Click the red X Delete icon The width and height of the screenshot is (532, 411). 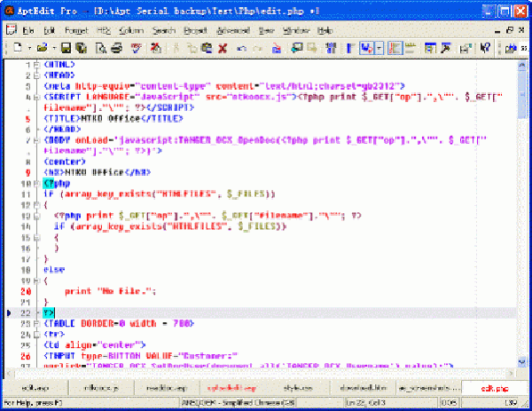coord(221,47)
